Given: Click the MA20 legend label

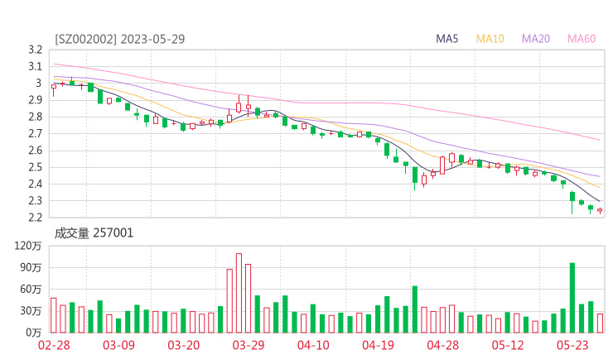Looking at the screenshot, I should click(536, 39).
